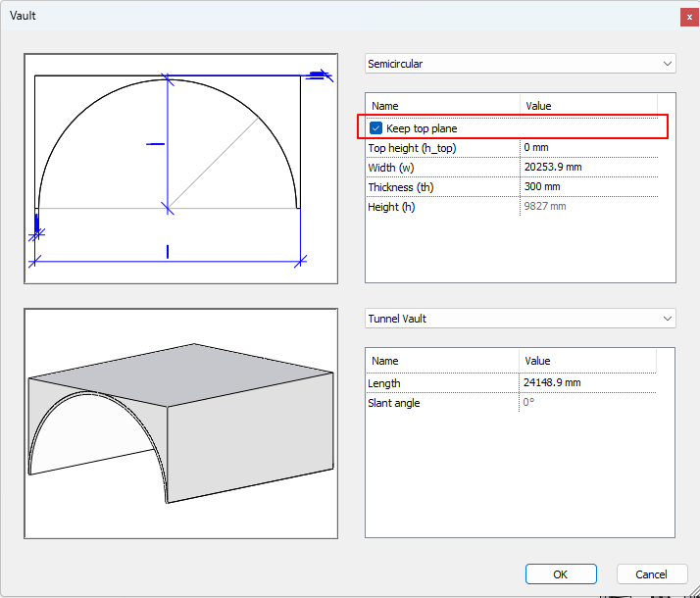Open the Semicircular vault shape dropdown
The height and width of the screenshot is (598, 700).
pyautogui.click(x=520, y=64)
